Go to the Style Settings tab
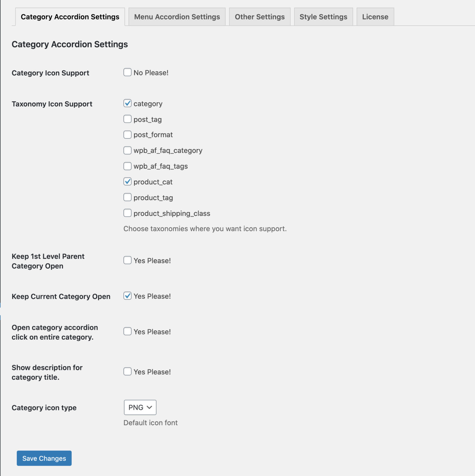The image size is (475, 476). click(323, 17)
